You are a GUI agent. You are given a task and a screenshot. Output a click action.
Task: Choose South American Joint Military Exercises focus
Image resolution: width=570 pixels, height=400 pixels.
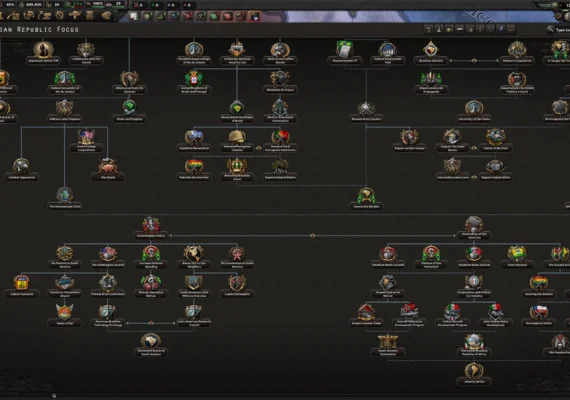[194, 287]
